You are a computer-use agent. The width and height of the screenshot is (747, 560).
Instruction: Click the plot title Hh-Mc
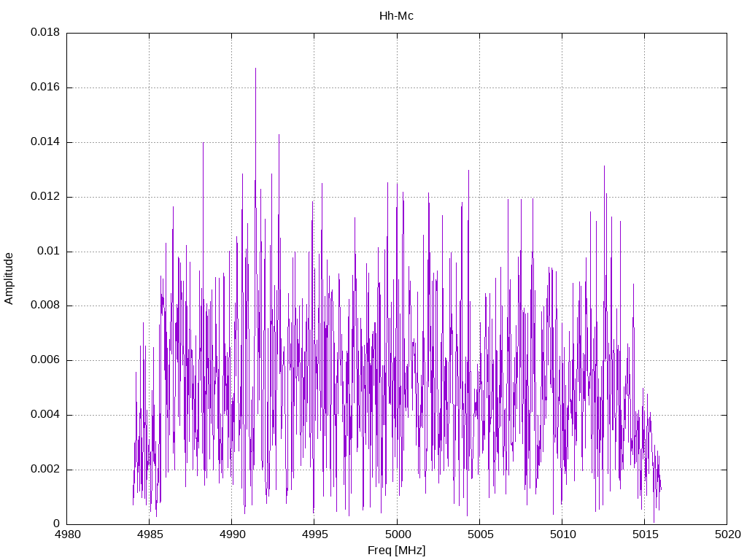(396, 16)
